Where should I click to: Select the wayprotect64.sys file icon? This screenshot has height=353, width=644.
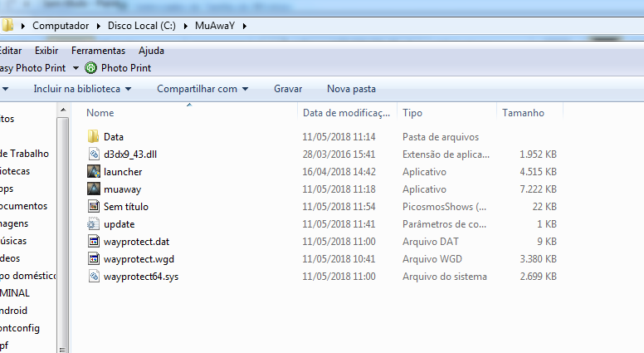click(93, 277)
